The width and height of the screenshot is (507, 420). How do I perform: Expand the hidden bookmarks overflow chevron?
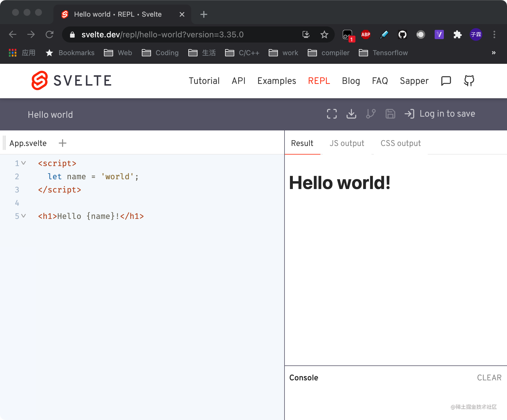point(494,53)
